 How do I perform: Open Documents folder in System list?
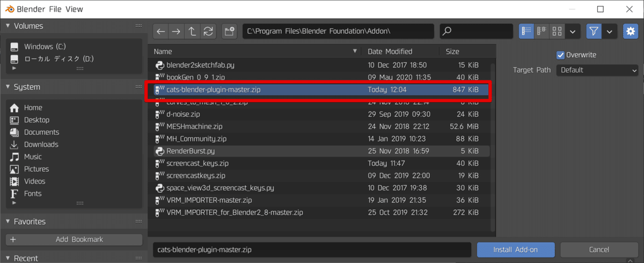74,132
